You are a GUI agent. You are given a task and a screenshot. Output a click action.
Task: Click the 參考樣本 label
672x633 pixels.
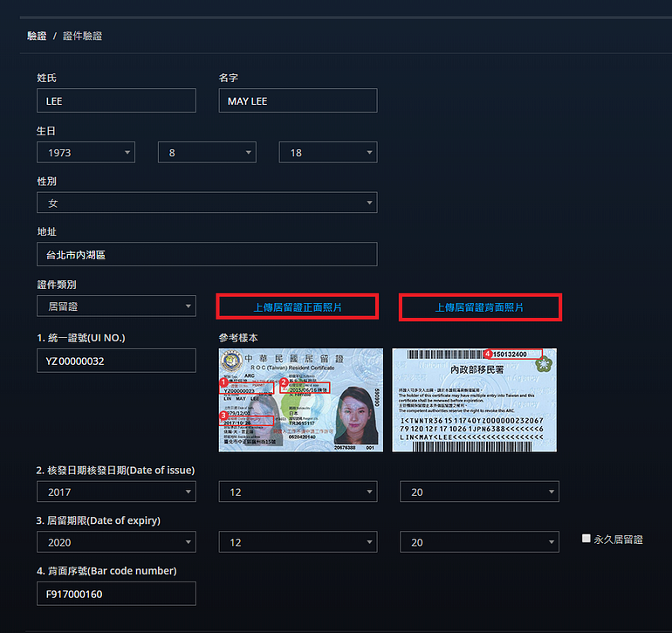click(x=238, y=338)
